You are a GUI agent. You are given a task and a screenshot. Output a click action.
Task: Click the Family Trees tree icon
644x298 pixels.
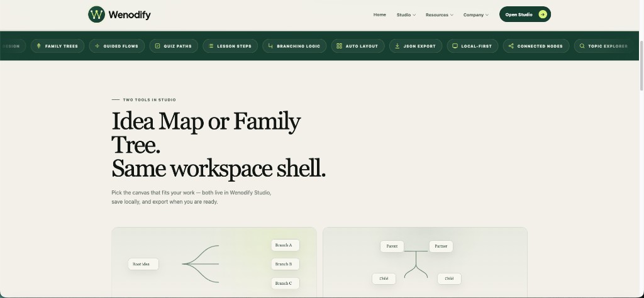[x=38, y=46]
